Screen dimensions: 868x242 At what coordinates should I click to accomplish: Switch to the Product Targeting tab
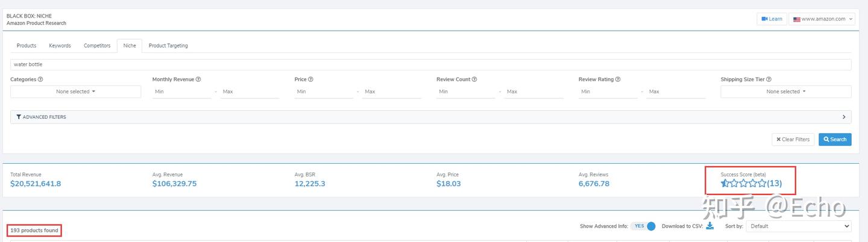[x=168, y=46]
